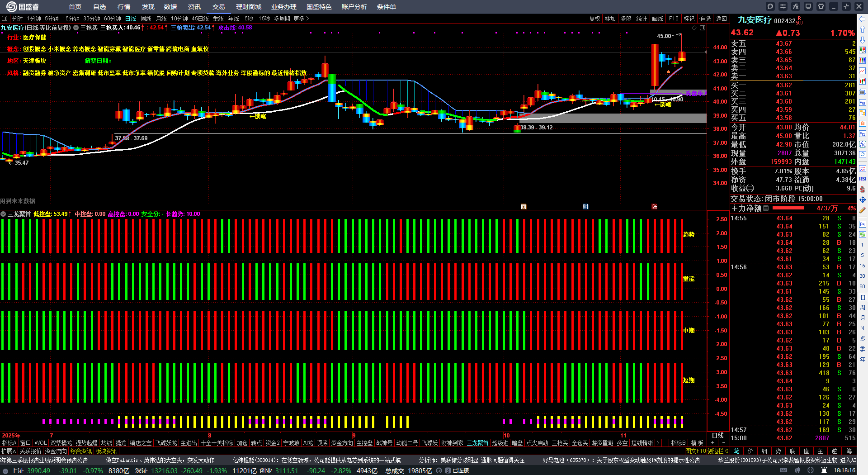
Task: Toggle 多股 multi-stock view
Action: click(626, 19)
